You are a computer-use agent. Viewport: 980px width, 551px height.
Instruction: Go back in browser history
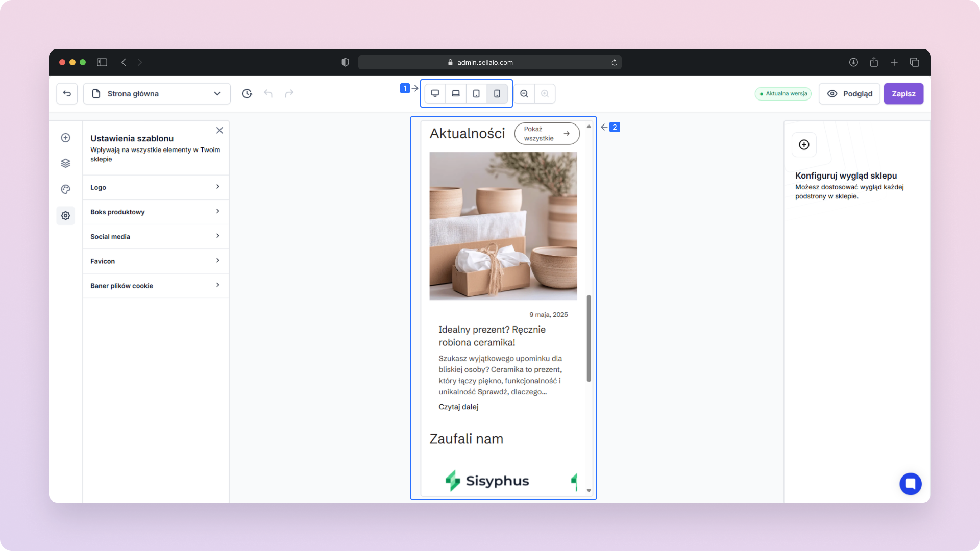124,62
